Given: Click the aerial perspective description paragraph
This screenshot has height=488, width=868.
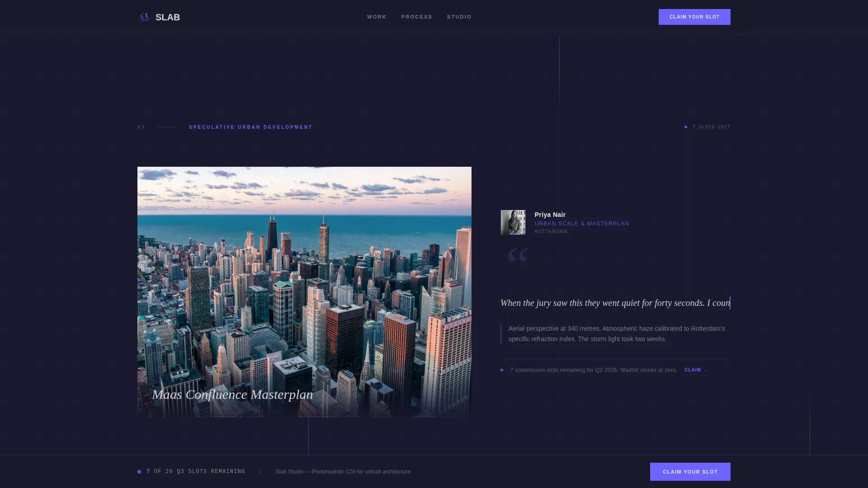Looking at the screenshot, I should 617,334.
